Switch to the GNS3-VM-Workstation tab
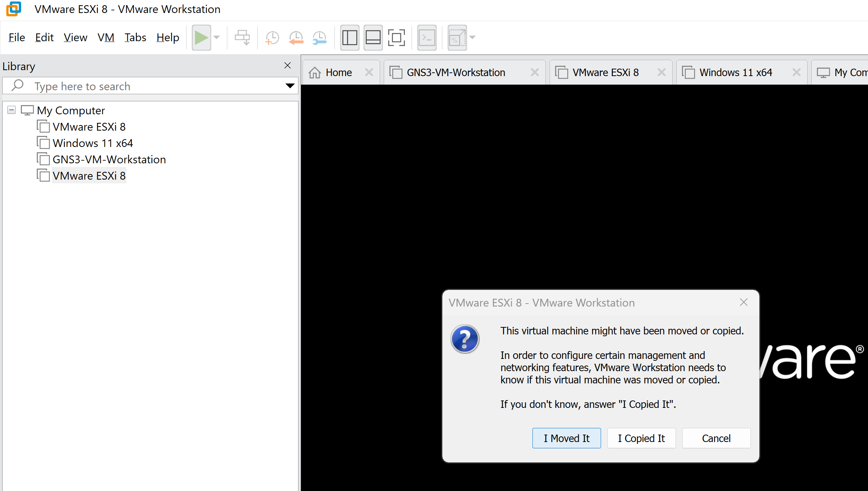This screenshot has width=868, height=491. pyautogui.click(x=456, y=72)
